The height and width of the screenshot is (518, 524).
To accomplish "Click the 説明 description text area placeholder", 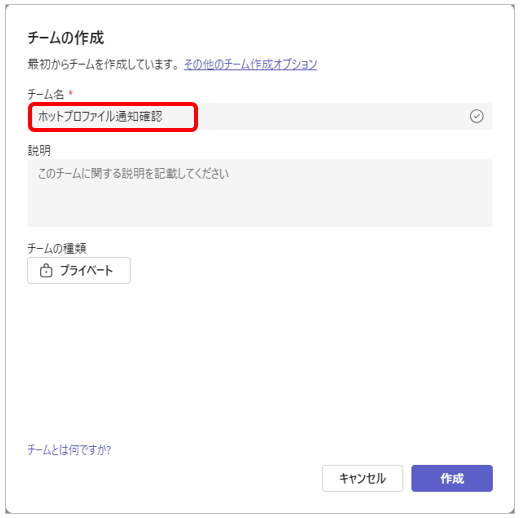I will tap(133, 173).
